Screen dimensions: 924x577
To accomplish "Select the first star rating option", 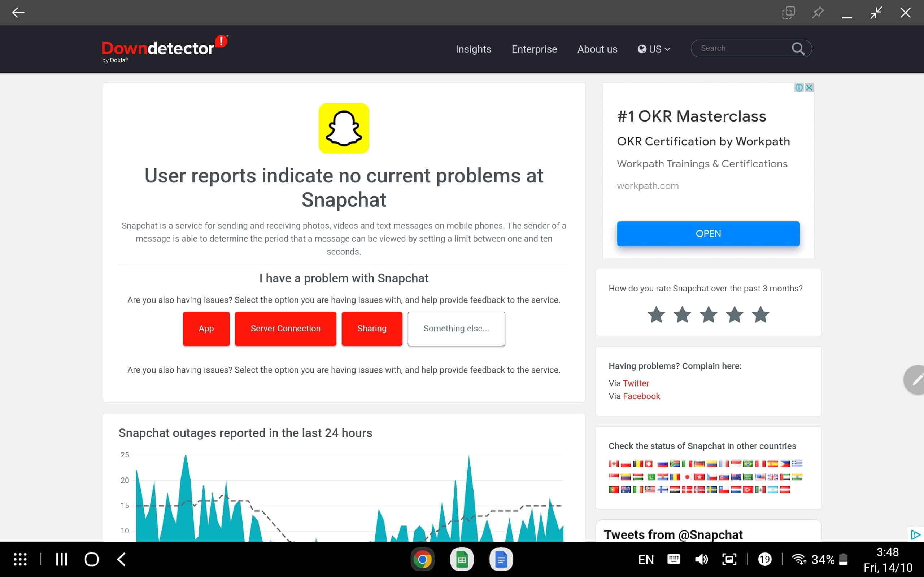I will [x=656, y=315].
